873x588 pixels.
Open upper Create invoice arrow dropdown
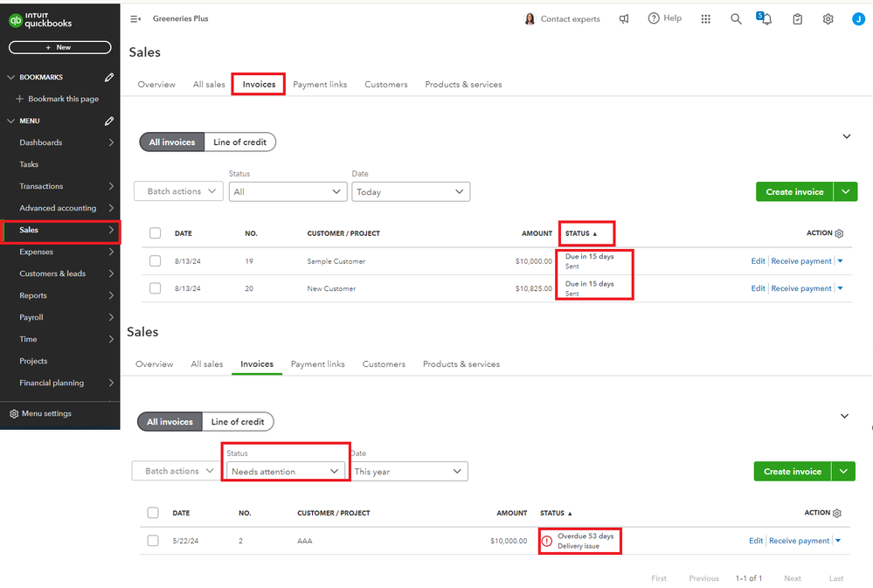click(x=846, y=191)
